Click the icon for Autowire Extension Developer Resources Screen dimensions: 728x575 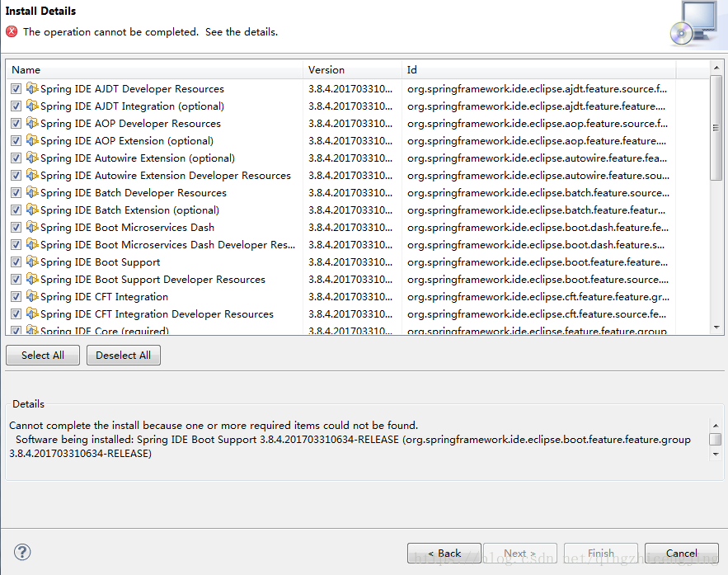[x=32, y=175]
